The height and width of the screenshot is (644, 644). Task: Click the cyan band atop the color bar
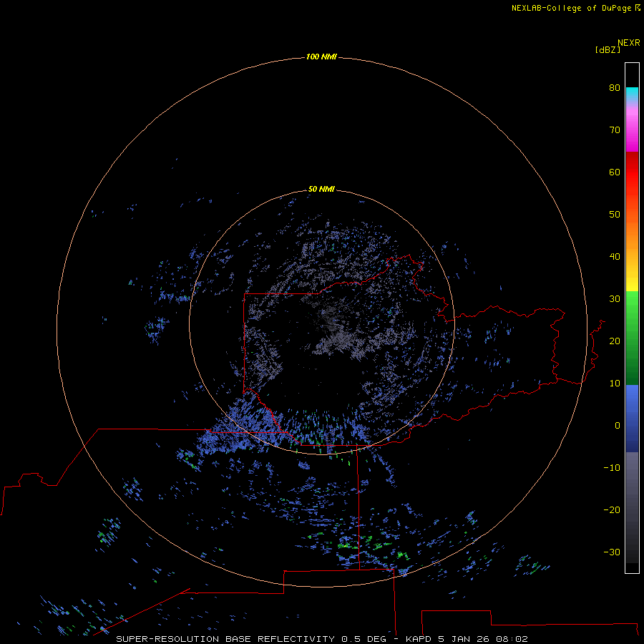tap(632, 92)
